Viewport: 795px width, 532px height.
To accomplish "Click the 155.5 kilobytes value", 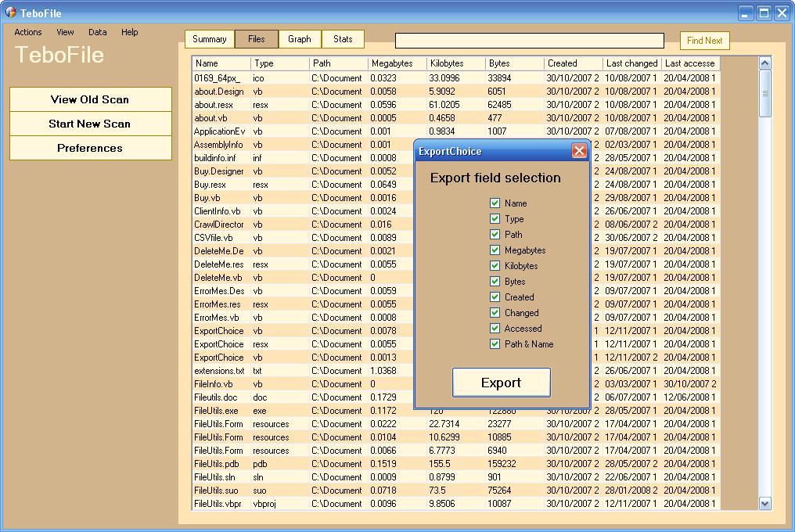I will [440, 463].
